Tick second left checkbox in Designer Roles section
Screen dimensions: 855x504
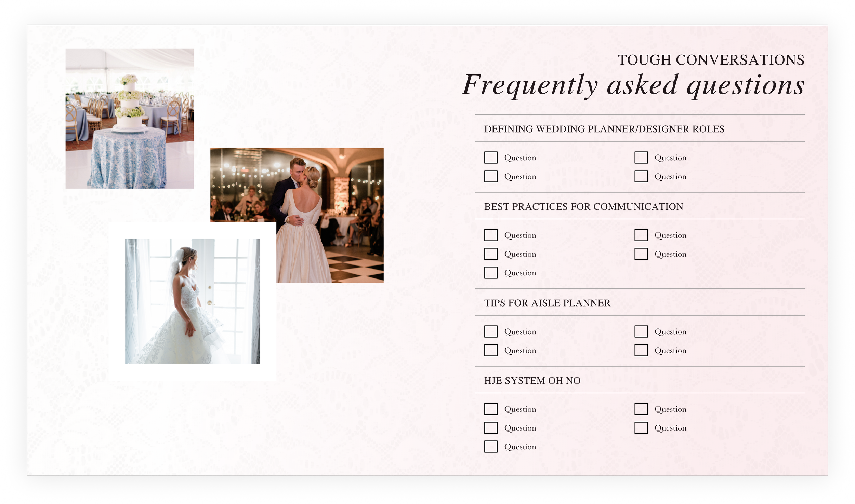pos(491,176)
